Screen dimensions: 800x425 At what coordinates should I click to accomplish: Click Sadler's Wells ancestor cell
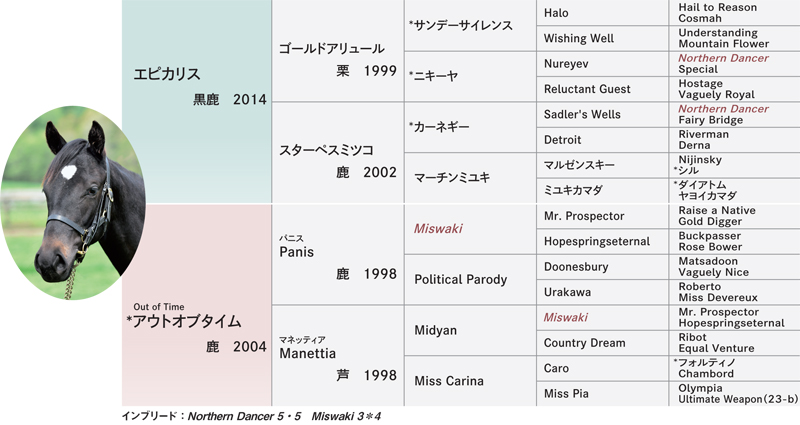(x=602, y=114)
